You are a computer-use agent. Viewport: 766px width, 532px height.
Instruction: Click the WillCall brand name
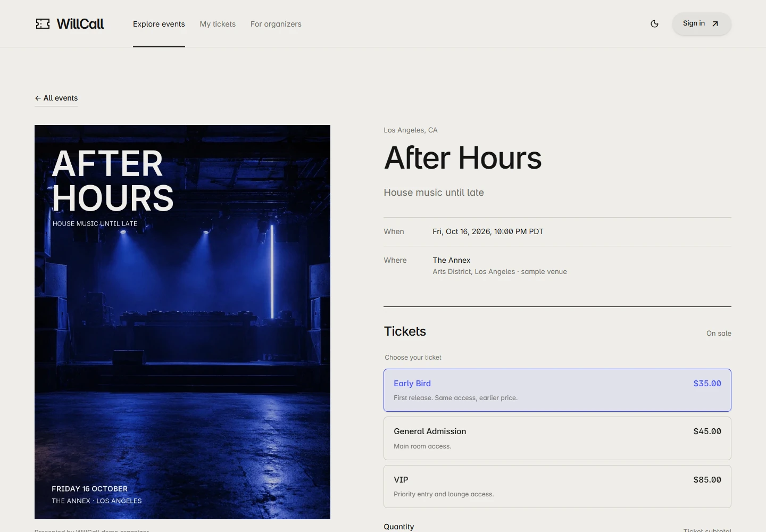coord(80,24)
